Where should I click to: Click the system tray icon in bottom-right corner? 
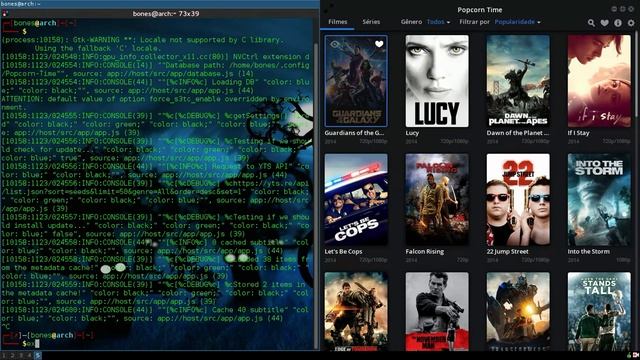click(x=636, y=356)
